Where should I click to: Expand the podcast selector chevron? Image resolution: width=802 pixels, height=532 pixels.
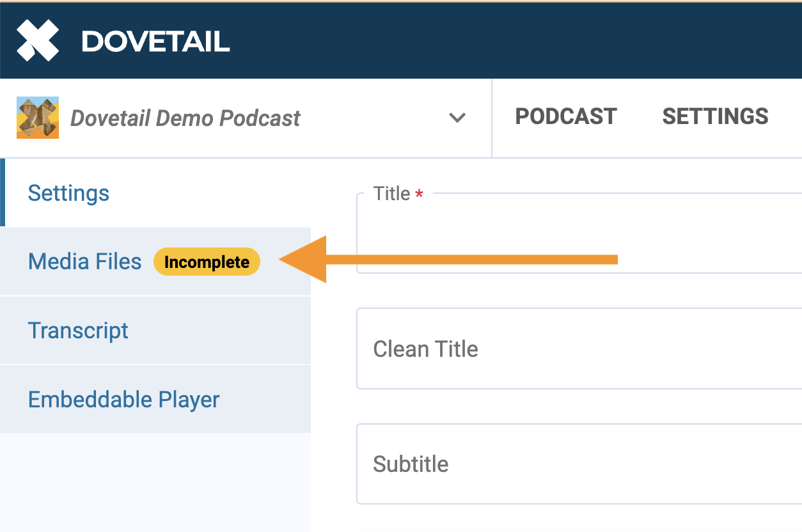click(x=457, y=118)
